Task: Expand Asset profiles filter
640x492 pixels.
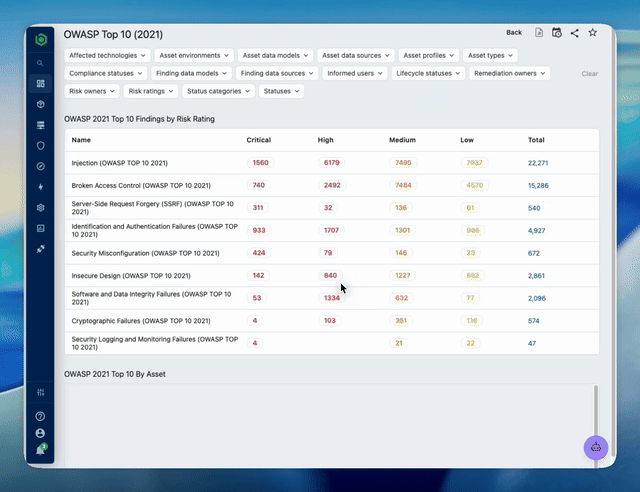Action: tap(429, 56)
